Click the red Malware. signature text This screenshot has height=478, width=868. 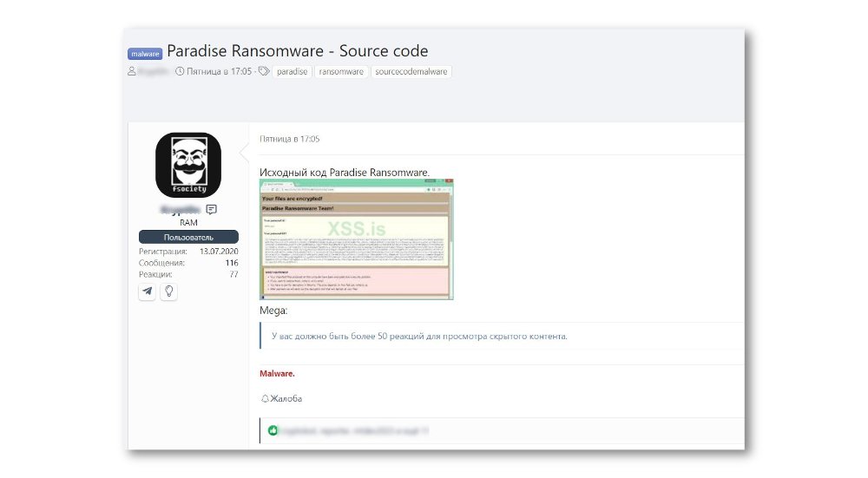tap(278, 373)
